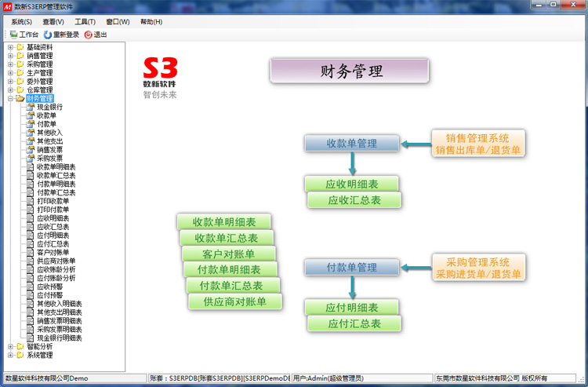
Task: Click the report icon beside 收款单明细表
Action: tap(31, 167)
